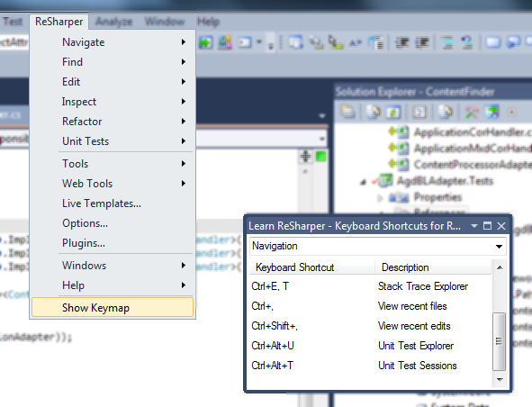This screenshot has width=532, height=407.
Task: Open the Command Window toolbar icon
Action: pyautogui.click(x=245, y=42)
